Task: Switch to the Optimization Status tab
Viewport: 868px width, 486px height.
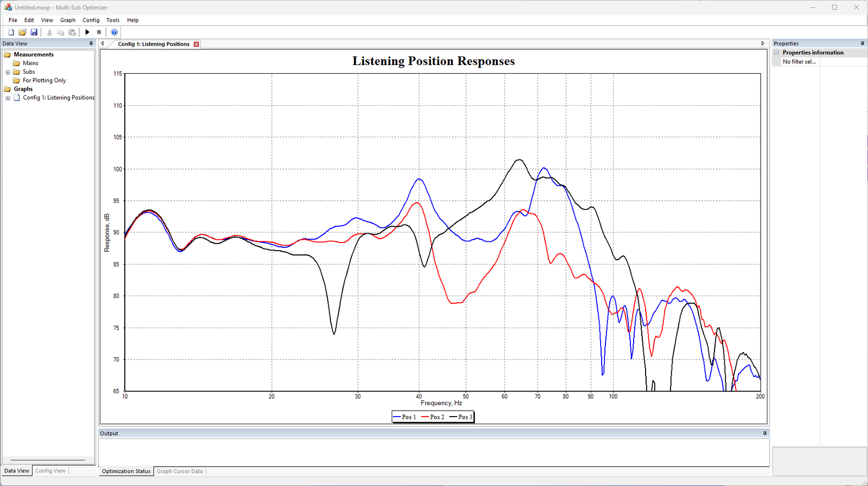Action: coord(126,471)
